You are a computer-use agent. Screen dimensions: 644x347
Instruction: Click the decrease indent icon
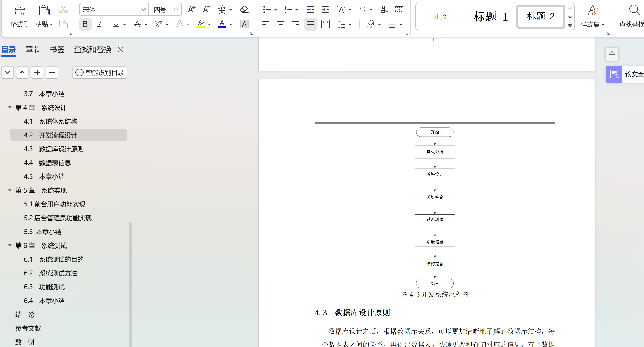(310, 10)
